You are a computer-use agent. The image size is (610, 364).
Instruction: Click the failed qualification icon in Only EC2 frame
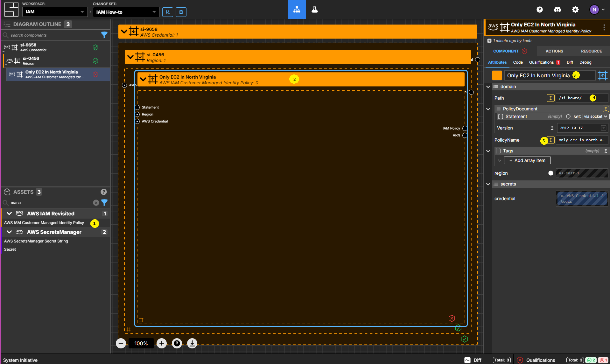pos(452,318)
